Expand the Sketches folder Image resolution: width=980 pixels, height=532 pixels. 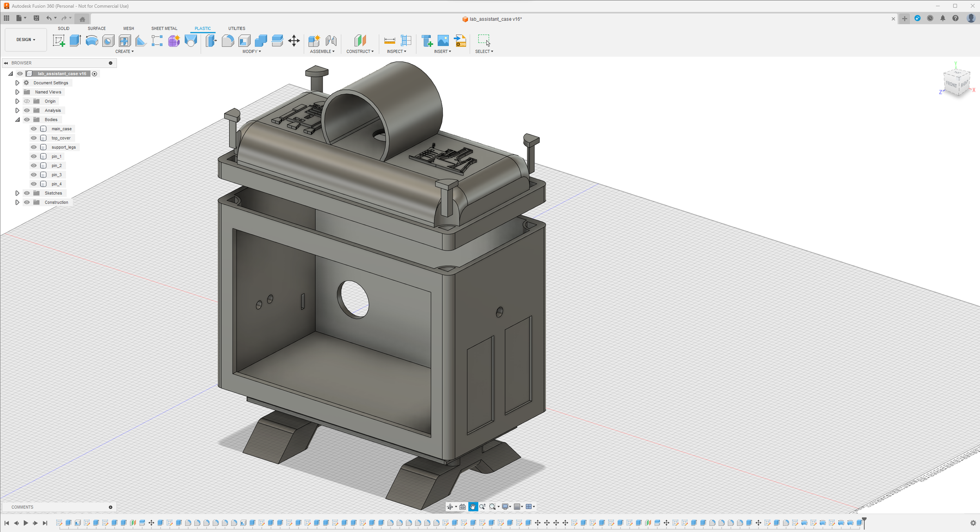(x=17, y=193)
